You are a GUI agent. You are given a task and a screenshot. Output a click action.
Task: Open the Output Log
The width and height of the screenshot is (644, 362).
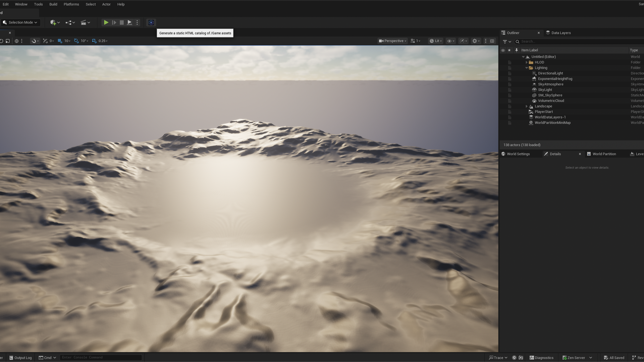coord(20,358)
